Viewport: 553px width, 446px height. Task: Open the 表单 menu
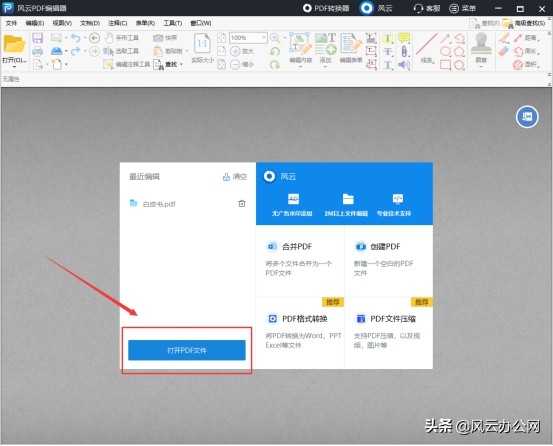145,23
